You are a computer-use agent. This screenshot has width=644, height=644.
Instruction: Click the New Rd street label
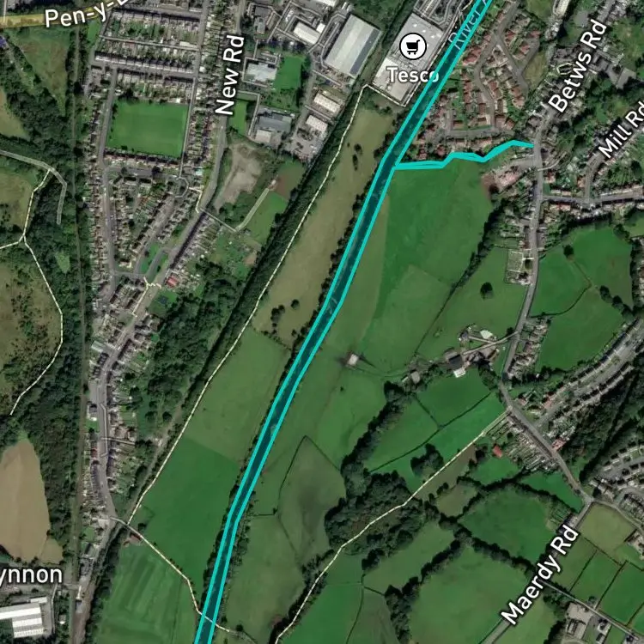[230, 76]
